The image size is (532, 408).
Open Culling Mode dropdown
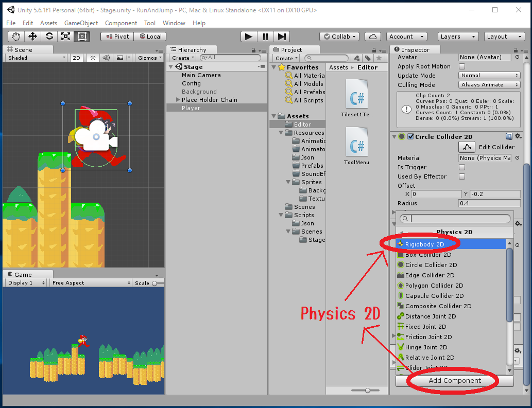[x=489, y=84]
